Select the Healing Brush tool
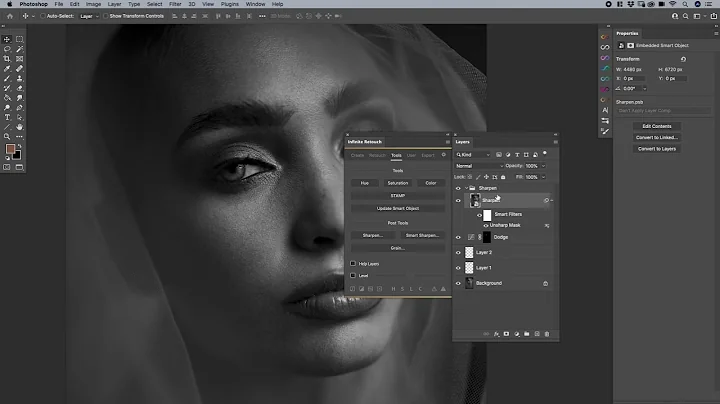Screen dimensions: 720x404 tap(19, 69)
